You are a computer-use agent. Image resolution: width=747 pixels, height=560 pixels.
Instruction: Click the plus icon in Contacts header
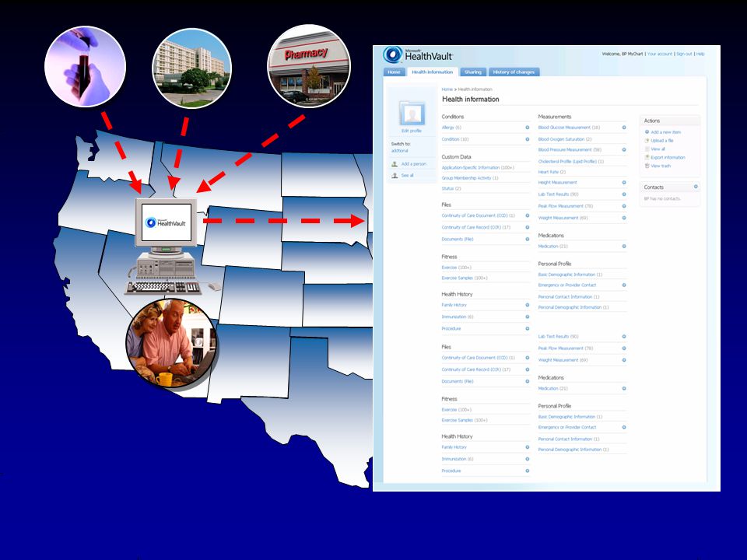[696, 187]
